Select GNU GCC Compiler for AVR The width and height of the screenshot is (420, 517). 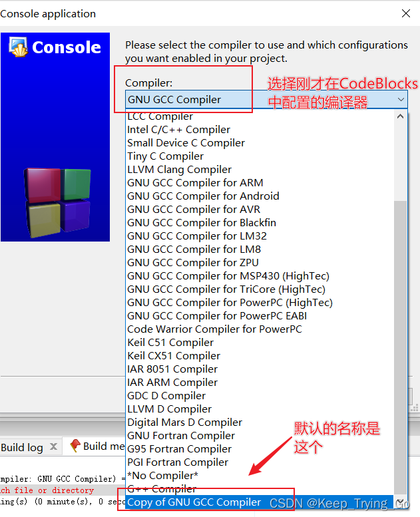[x=194, y=210]
